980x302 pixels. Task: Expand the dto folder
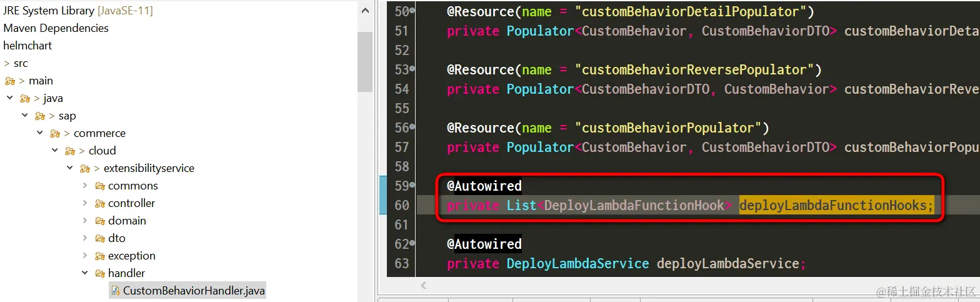pos(85,238)
